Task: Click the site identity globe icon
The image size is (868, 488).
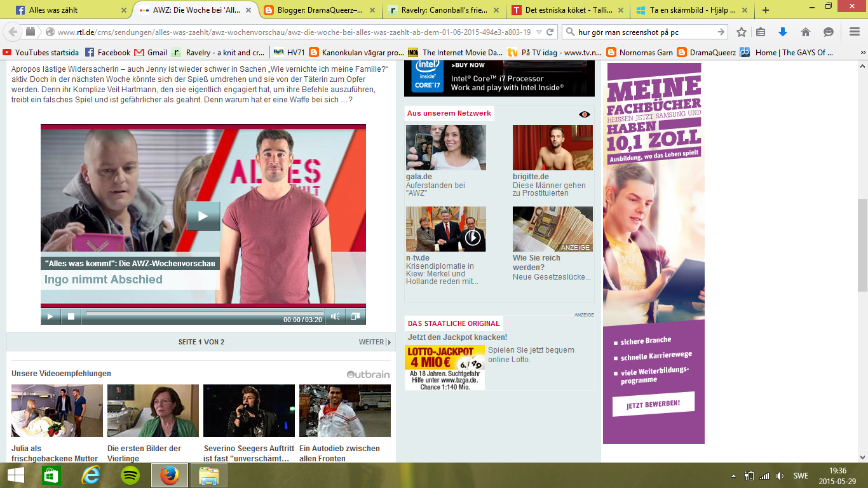Action: point(50,32)
